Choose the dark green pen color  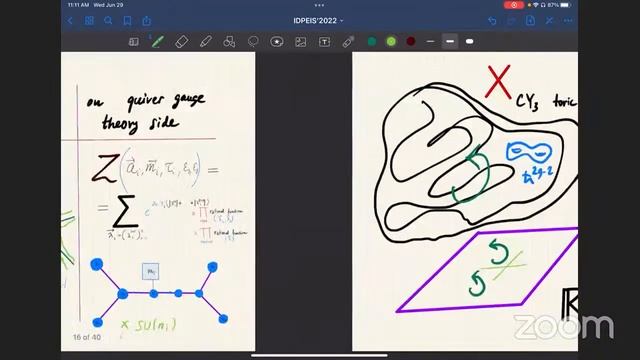coord(372,41)
